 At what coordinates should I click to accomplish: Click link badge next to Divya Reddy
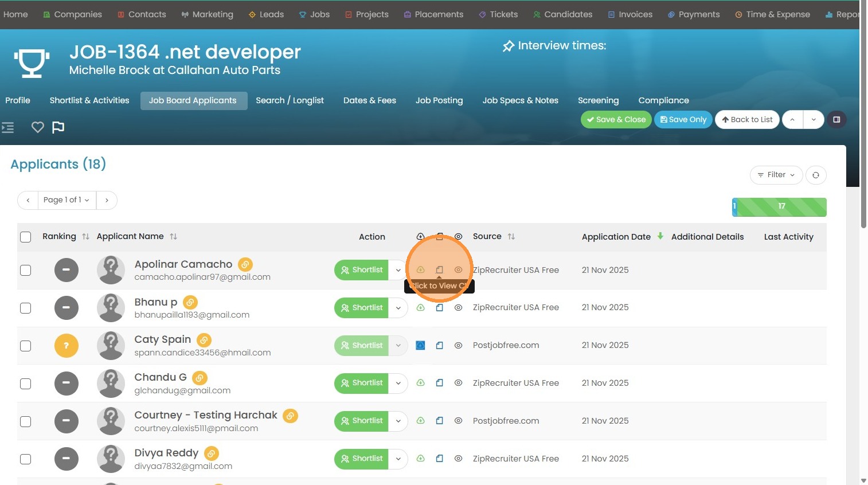212,453
